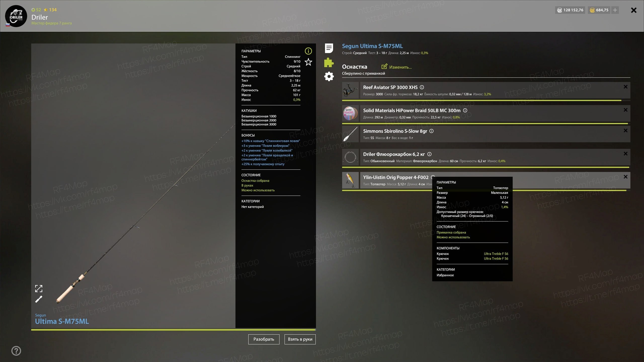This screenshot has width=644, height=362.
Task: Close the tackle window with the X
Action: [x=634, y=10]
